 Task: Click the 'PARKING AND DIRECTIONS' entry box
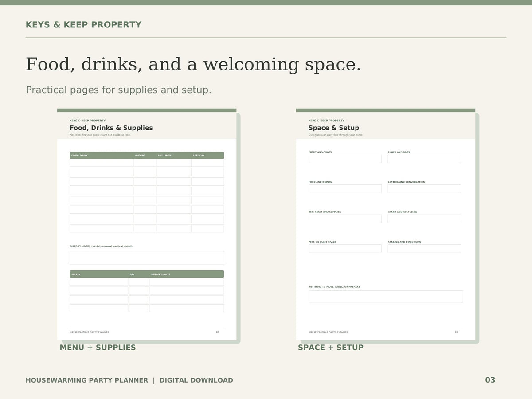pos(424,248)
